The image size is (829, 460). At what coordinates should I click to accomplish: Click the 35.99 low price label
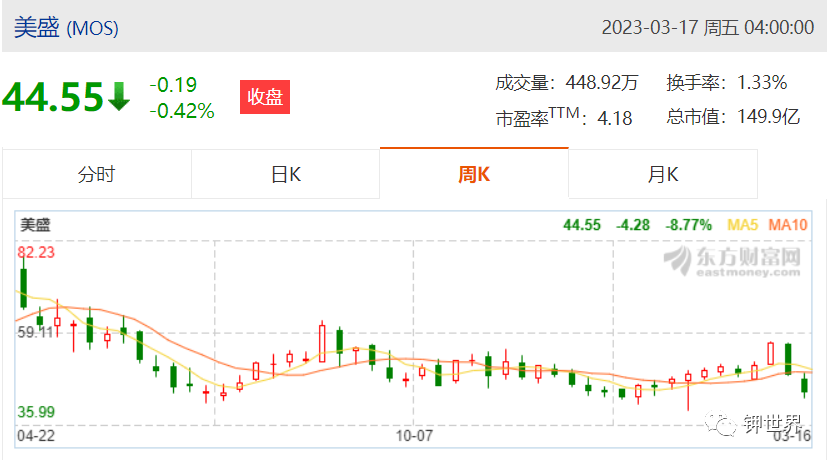point(36,412)
